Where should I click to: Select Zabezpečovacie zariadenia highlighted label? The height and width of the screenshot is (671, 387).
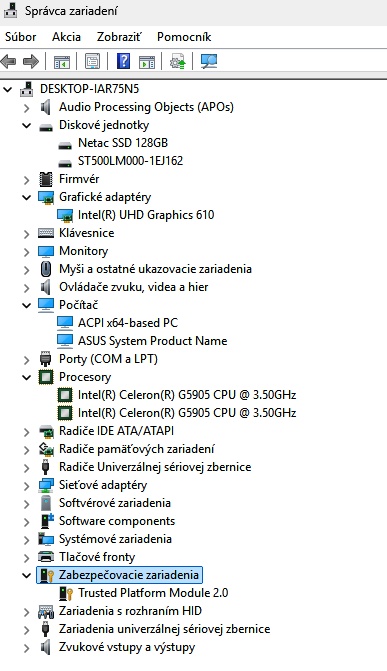click(x=129, y=574)
